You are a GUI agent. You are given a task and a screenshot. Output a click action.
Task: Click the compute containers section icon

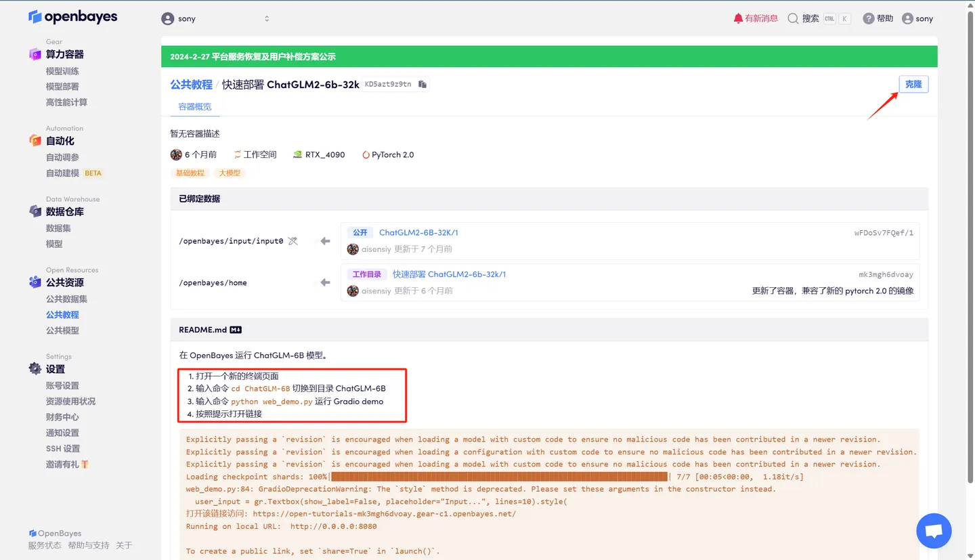click(x=35, y=54)
